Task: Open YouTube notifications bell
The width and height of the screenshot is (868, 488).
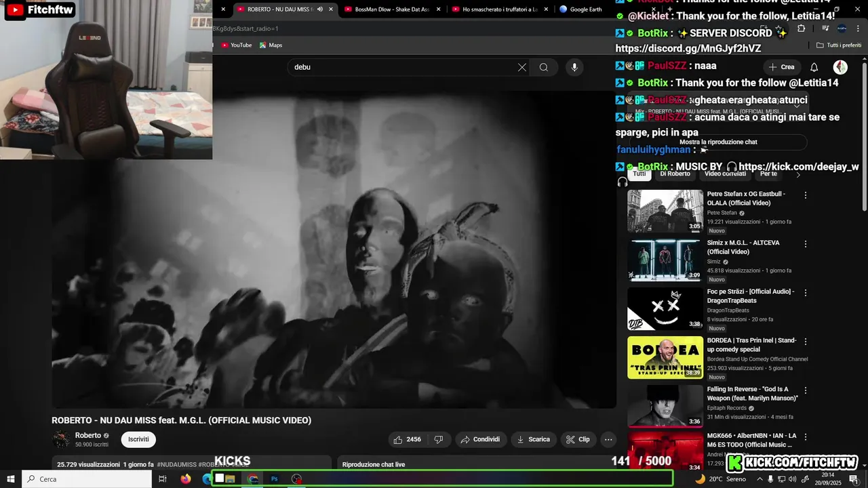Action: (x=814, y=67)
